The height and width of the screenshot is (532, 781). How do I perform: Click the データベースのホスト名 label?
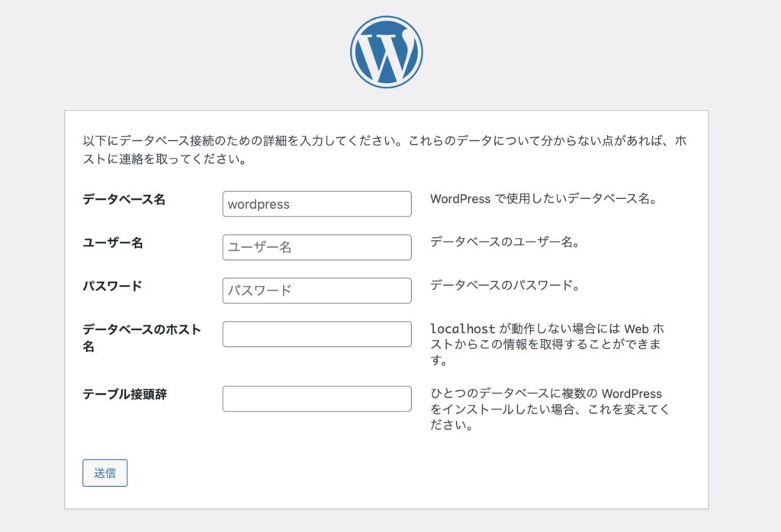[x=141, y=338]
